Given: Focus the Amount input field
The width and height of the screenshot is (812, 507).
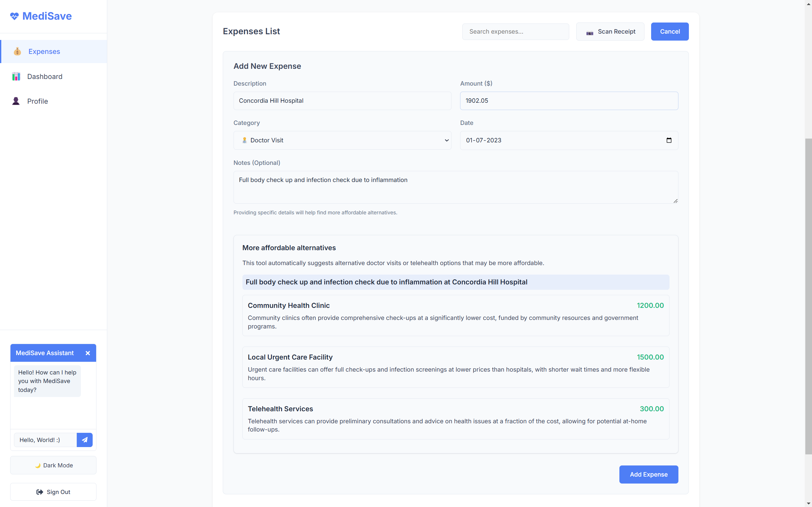Looking at the screenshot, I should point(569,101).
